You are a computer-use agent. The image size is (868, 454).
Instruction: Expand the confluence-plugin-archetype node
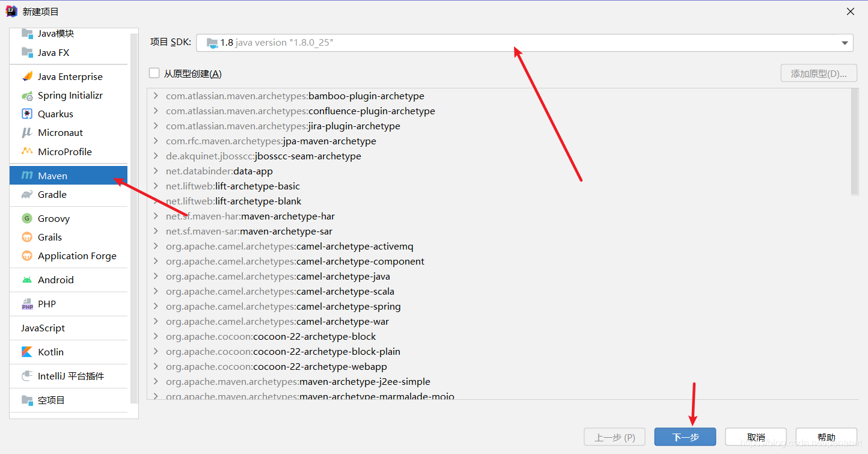156,111
